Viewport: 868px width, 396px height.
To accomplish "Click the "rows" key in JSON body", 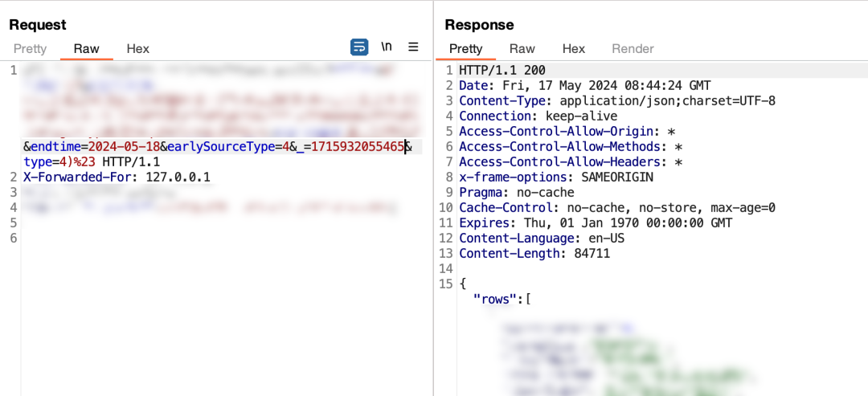I will 495,299.
